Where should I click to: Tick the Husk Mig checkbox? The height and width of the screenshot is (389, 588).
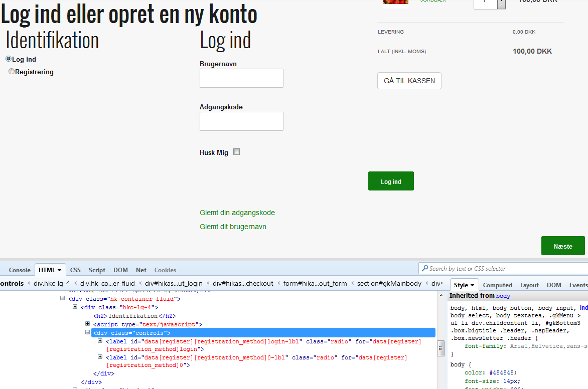(236, 152)
